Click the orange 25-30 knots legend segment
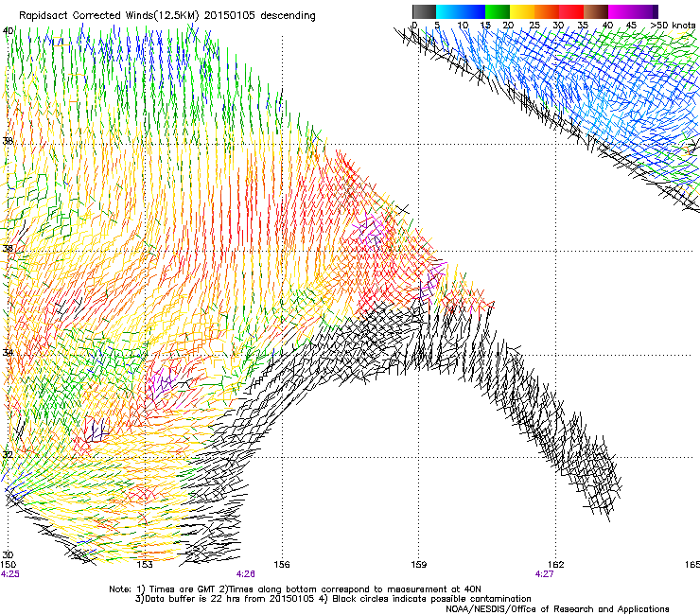This screenshot has width=700, height=615. (547, 11)
